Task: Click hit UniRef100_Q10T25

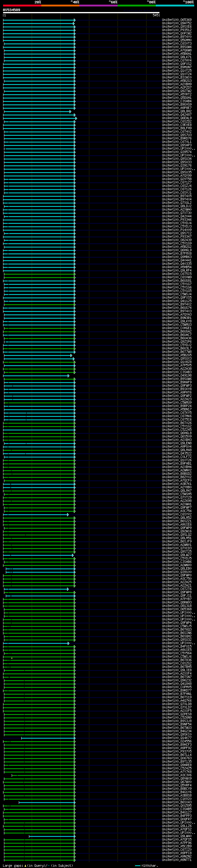Action: pyautogui.click(x=177, y=71)
